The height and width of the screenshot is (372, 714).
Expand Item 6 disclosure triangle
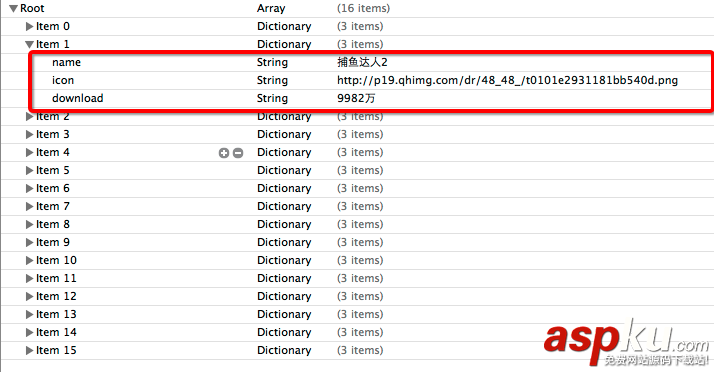pyautogui.click(x=29, y=189)
